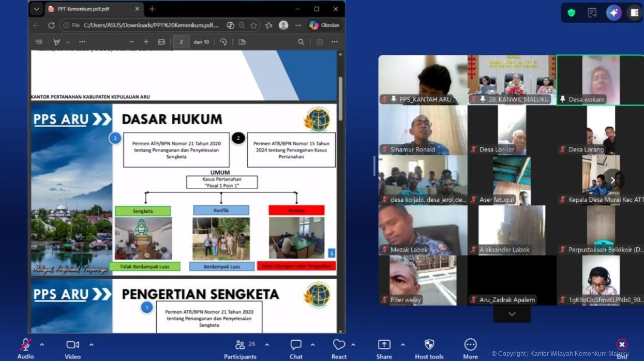This screenshot has height=361, width=644.
Task: Click the PDF page number field
Action: 181,42
